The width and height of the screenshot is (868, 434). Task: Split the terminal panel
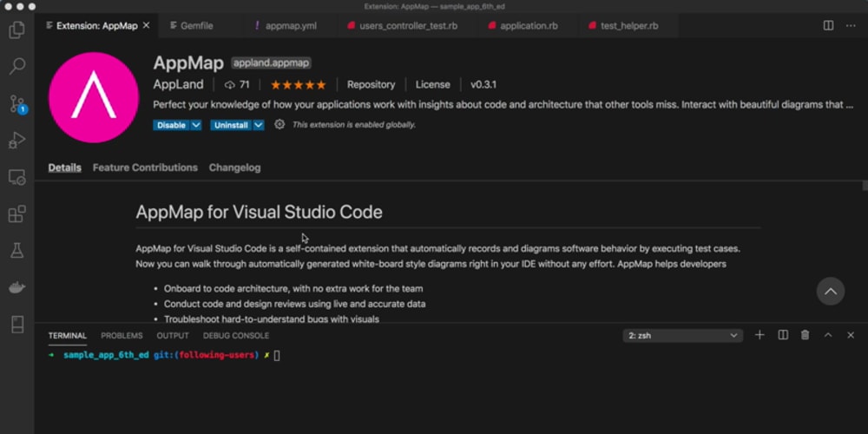(783, 335)
